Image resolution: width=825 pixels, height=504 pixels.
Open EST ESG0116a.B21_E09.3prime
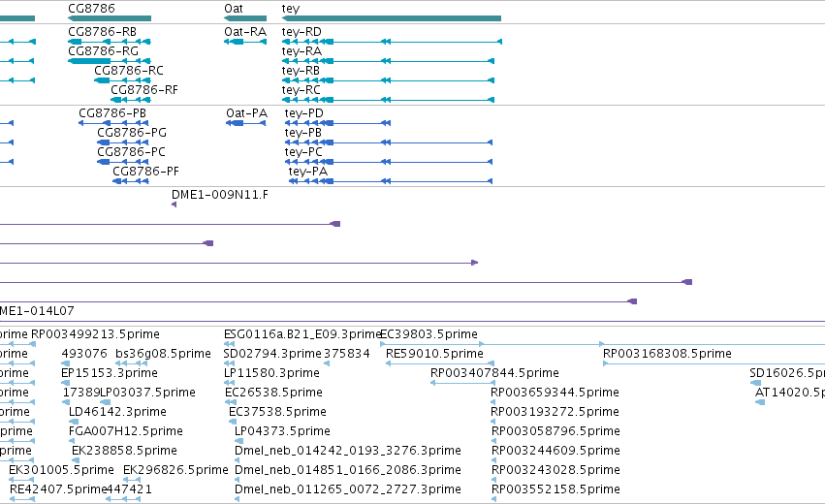pos(302,334)
